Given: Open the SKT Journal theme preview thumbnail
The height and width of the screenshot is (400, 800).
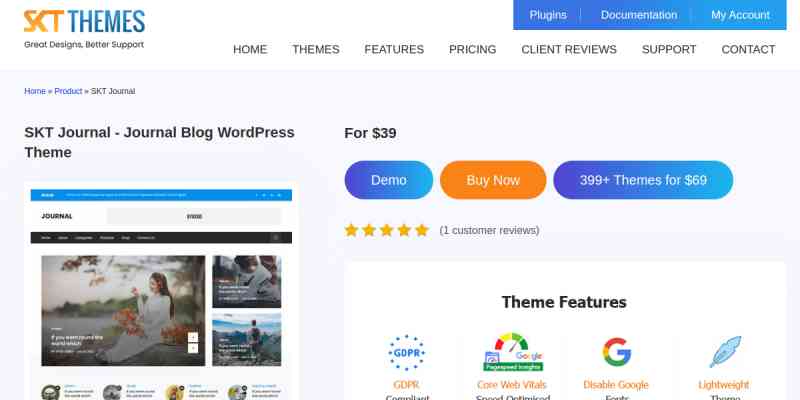Looking at the screenshot, I should tap(161, 290).
